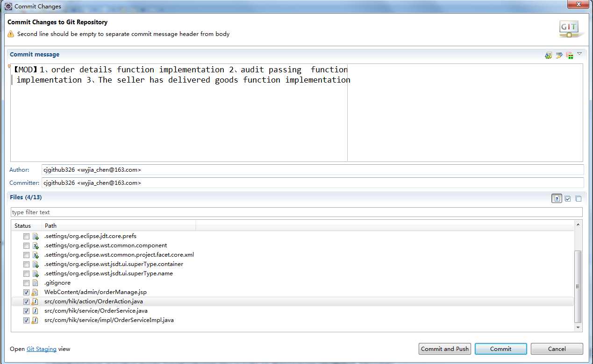Viewport: 593px width, 364px height.
Task: Check the jsdt.ui.superType.name checkbox
Action: [27, 273]
